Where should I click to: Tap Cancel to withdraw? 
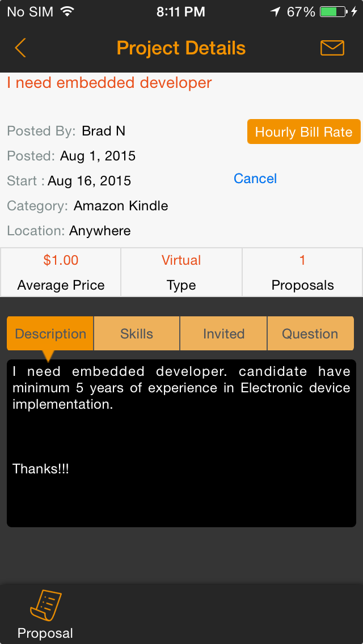pos(255,179)
